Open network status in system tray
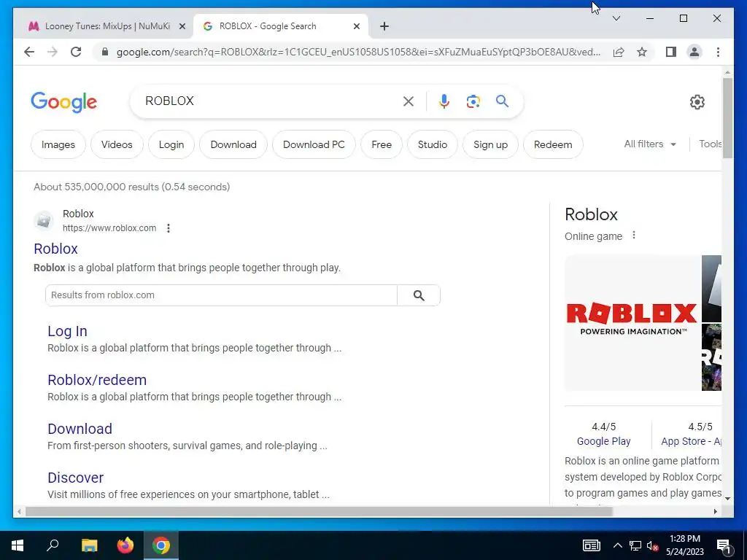This screenshot has width=747, height=560. pyautogui.click(x=635, y=545)
